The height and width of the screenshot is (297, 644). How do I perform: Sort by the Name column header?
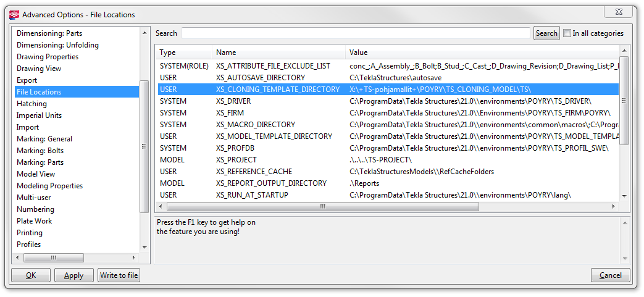[278, 52]
